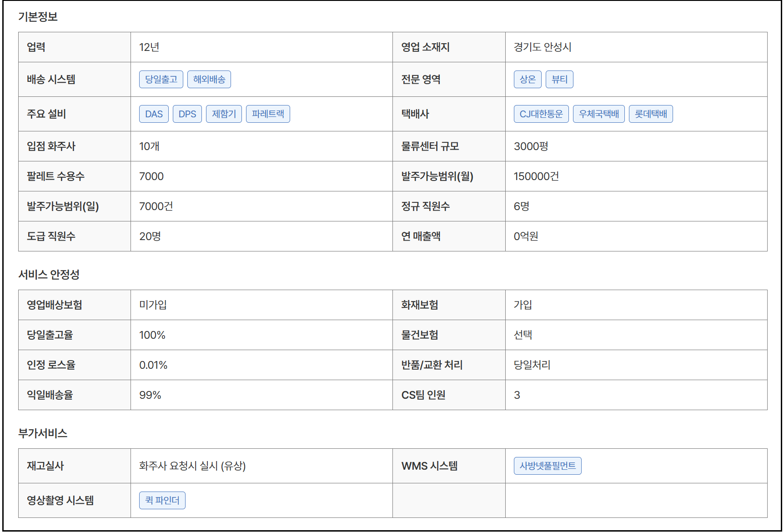Click the 경기도 안성시 location value
The height and width of the screenshot is (532, 784).
point(543,47)
